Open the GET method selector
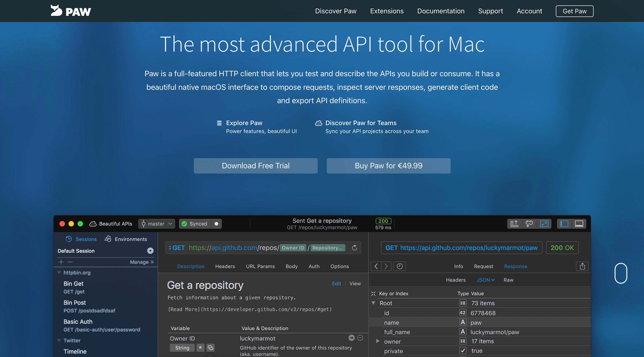644x357 pixels. [x=177, y=248]
